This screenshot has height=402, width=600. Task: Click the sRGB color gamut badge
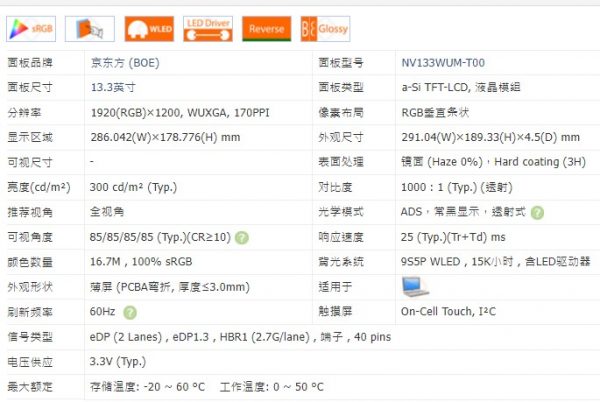(31, 29)
